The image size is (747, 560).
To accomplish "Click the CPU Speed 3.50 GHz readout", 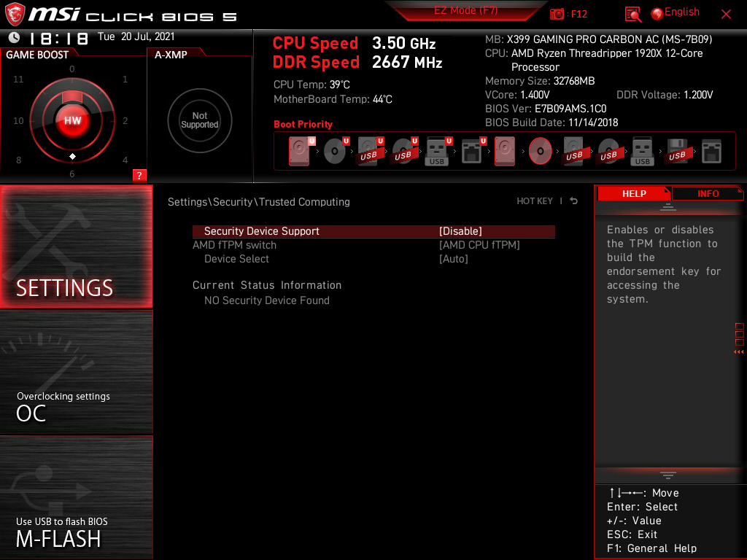I will click(354, 43).
